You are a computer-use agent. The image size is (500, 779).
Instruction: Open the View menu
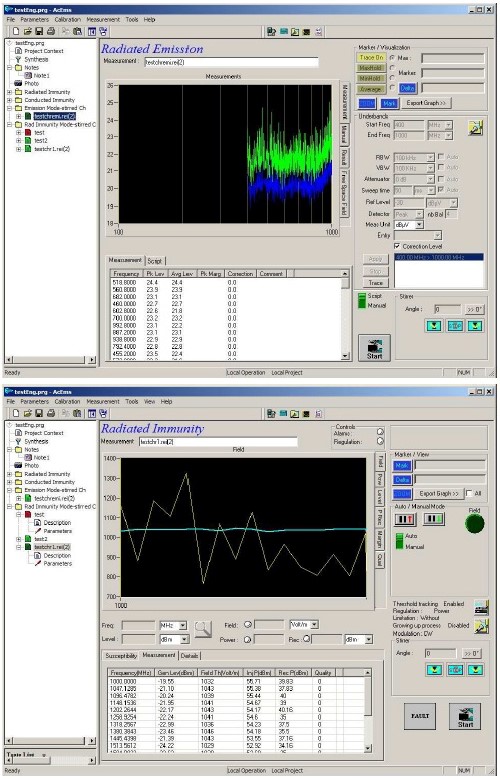[149, 401]
